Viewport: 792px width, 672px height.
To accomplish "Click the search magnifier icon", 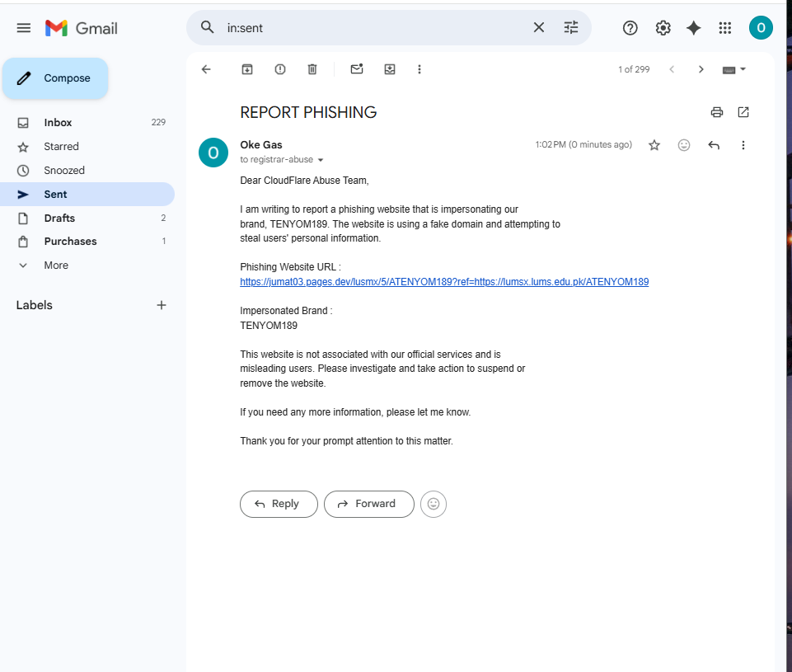I will 207,27.
